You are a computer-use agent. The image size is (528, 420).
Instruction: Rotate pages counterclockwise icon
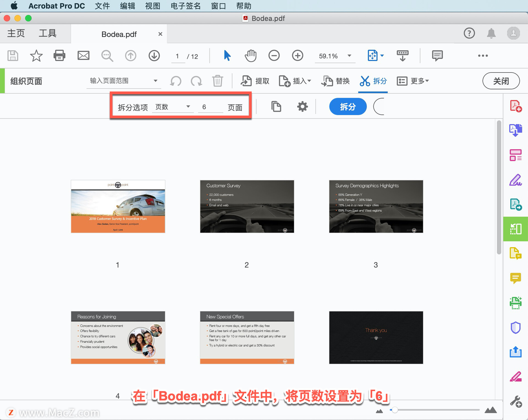(x=175, y=81)
